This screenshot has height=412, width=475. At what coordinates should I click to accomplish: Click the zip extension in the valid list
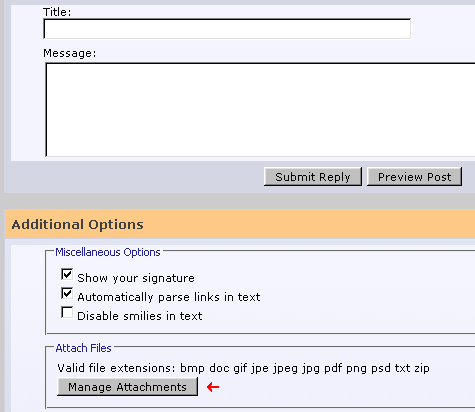click(422, 368)
